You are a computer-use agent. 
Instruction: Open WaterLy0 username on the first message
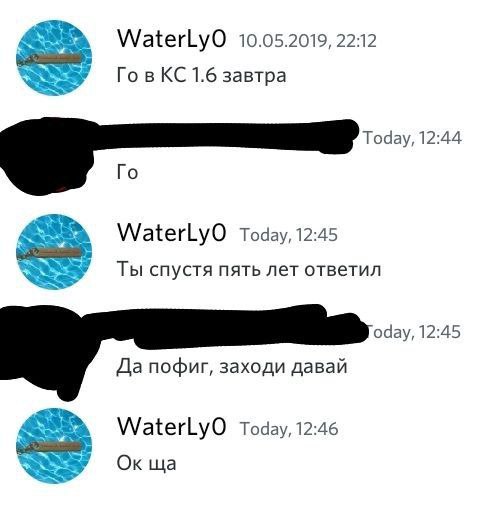pos(172,39)
